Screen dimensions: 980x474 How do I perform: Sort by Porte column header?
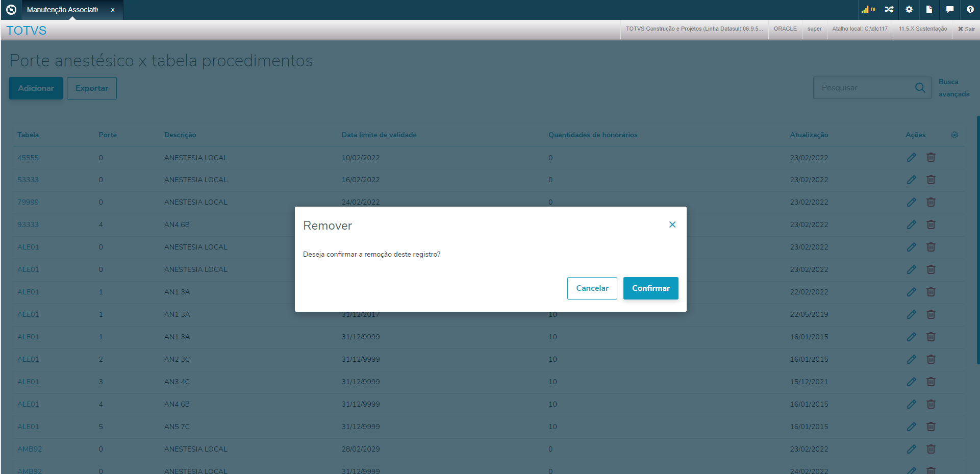(x=108, y=135)
